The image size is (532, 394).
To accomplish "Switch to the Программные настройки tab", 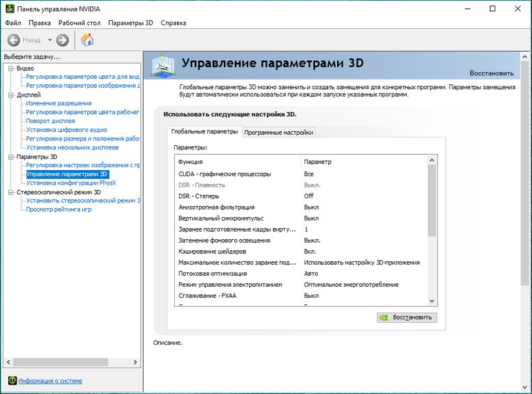I will pos(278,132).
